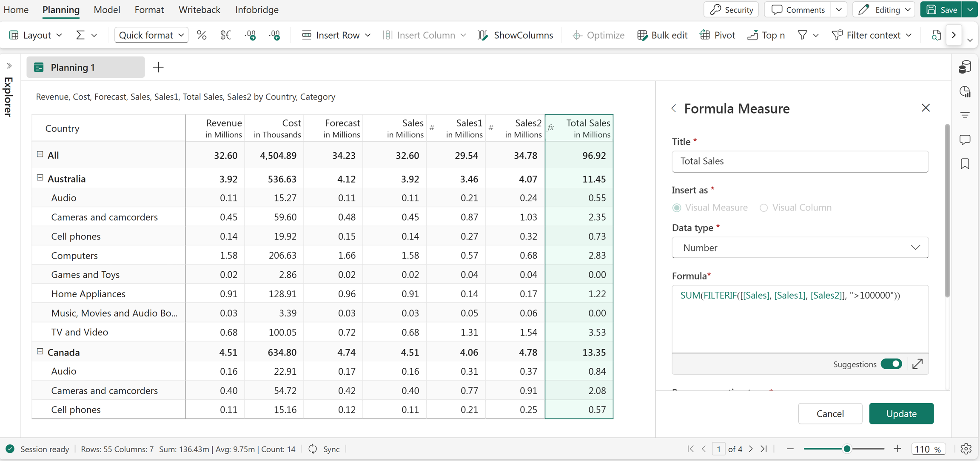This screenshot has width=980, height=461.
Task: Click the Cancel button
Action: click(x=830, y=413)
